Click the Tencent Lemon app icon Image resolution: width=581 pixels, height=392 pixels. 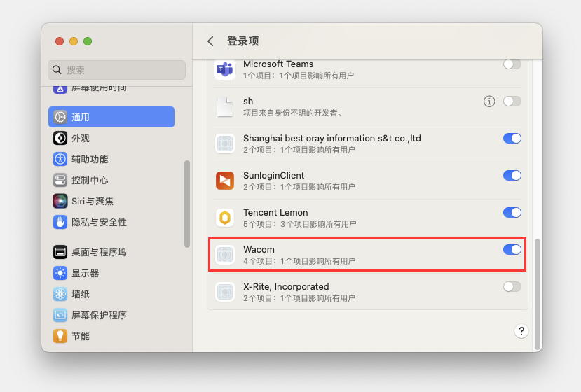(225, 218)
